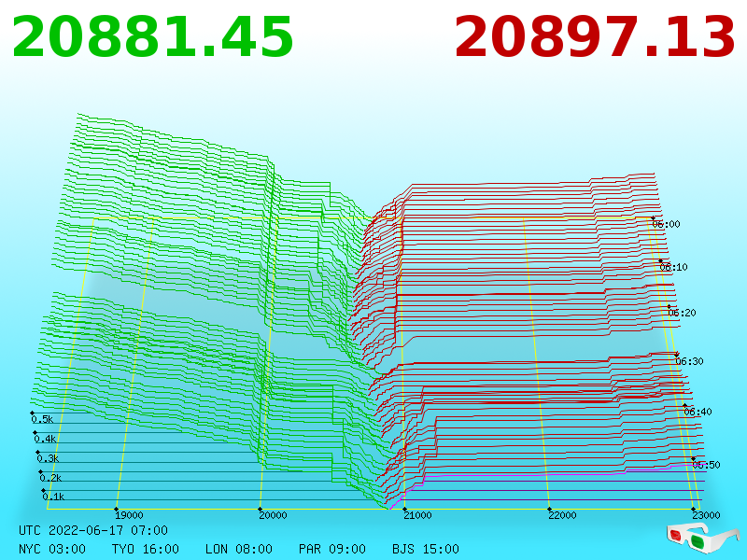Click the 0.5k volume axis label
747x560 pixels.
coord(42,419)
